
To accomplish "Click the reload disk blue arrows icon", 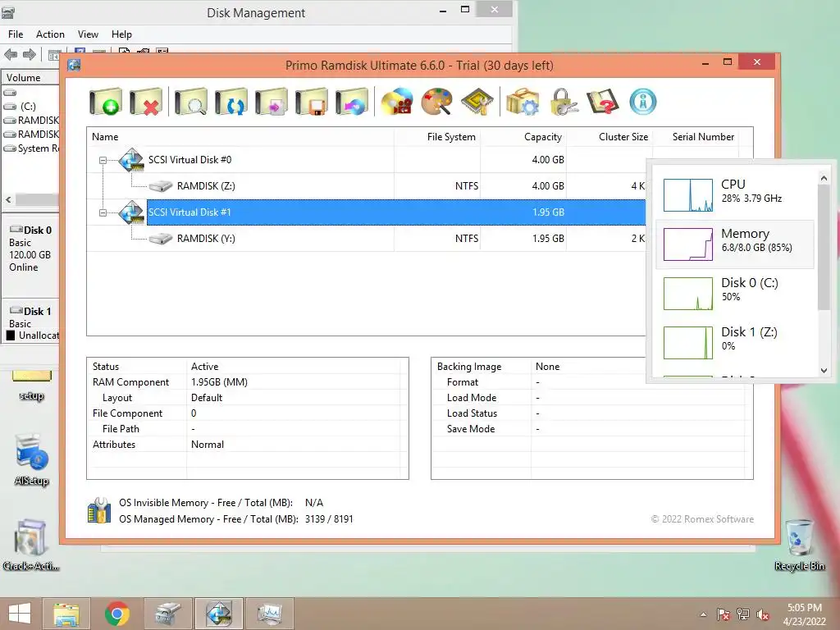I will [x=231, y=101].
